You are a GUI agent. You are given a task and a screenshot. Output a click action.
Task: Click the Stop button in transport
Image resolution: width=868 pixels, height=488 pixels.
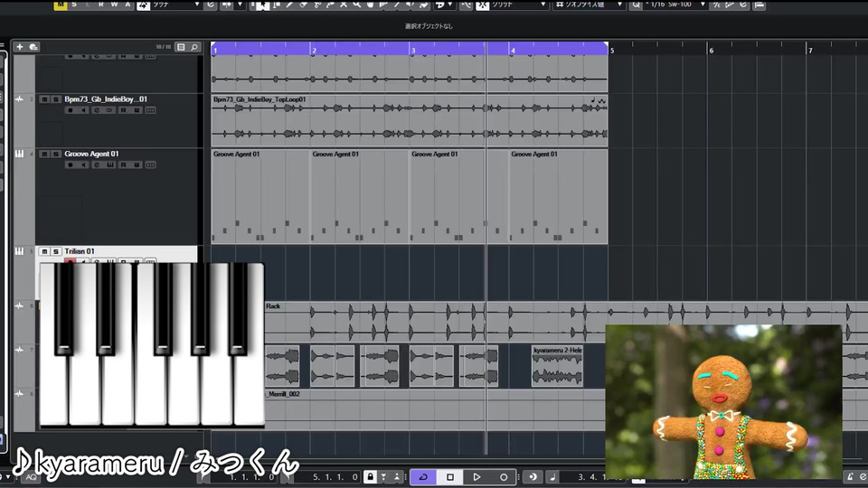450,477
